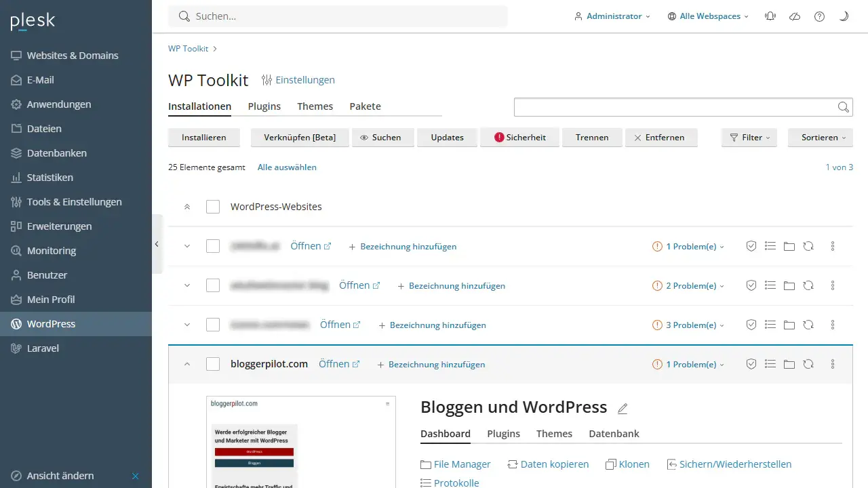868x488 pixels.
Task: Expand the 1 Problem(e) dropdown for bloggerpilot.com
Action: click(x=688, y=365)
